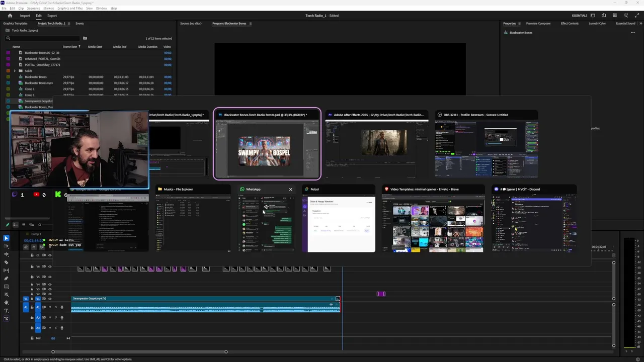Screen dimensions: 644x362
Task: Toggle the nest sequences icon in the timeline
Action: click(x=26, y=247)
